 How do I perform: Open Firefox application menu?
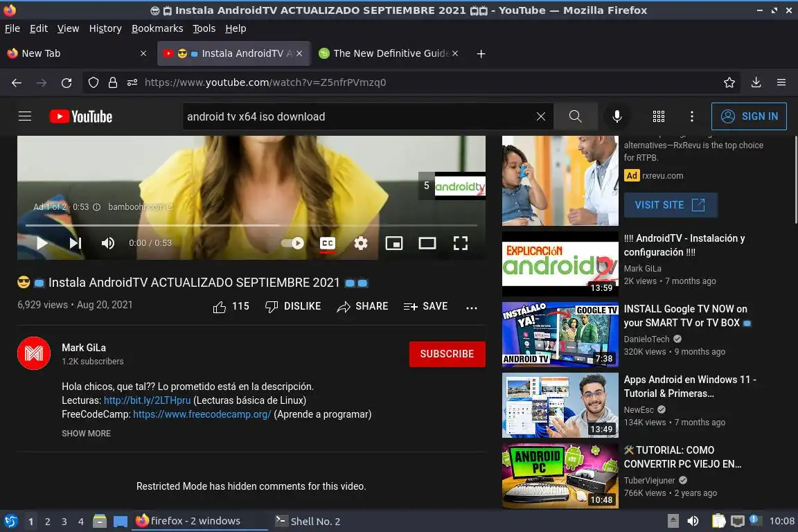coord(781,82)
